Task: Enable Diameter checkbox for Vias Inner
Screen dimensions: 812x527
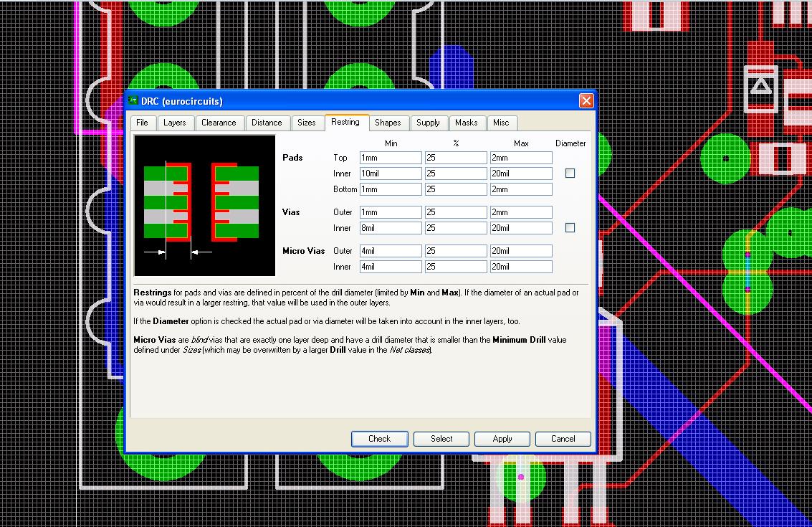Action: [x=570, y=228]
